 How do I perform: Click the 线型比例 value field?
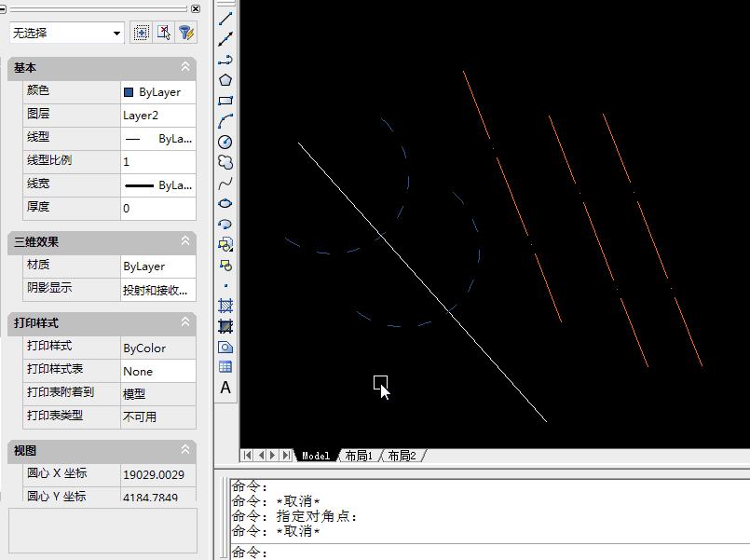157,161
